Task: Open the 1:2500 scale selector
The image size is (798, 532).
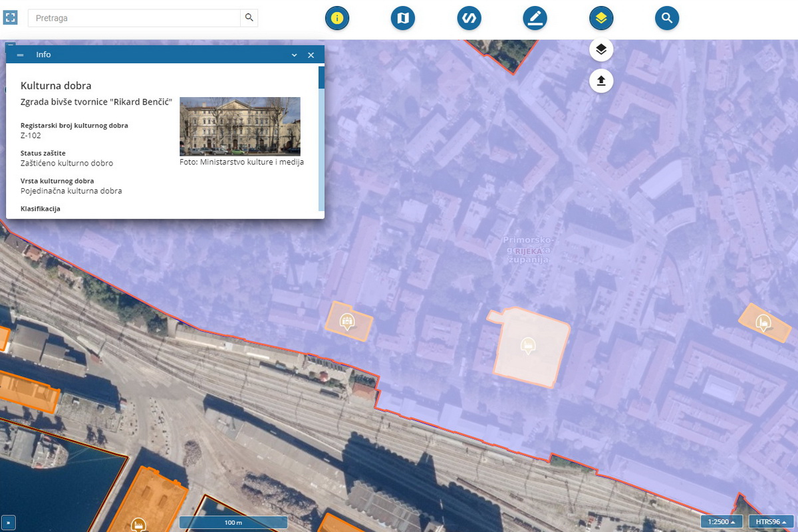Action: pyautogui.click(x=721, y=521)
